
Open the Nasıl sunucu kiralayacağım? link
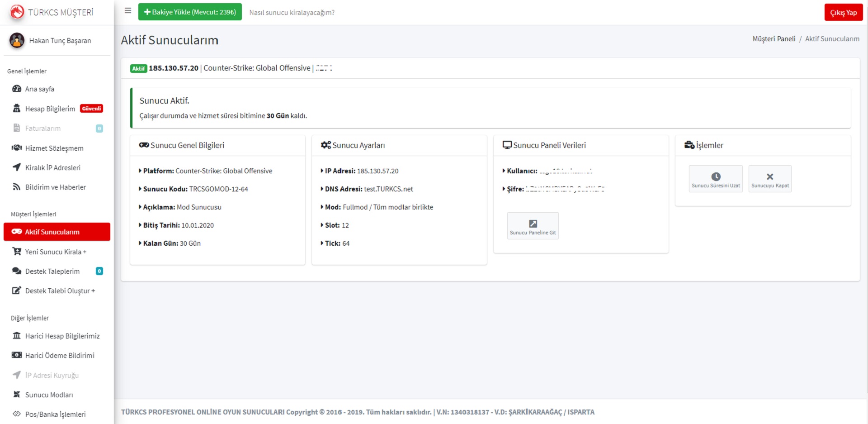tap(292, 13)
